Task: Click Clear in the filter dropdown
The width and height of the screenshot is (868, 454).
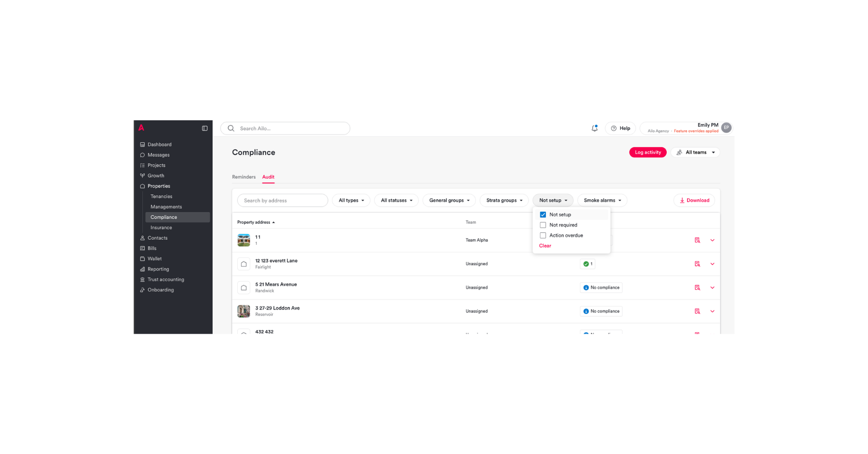Action: [545, 246]
